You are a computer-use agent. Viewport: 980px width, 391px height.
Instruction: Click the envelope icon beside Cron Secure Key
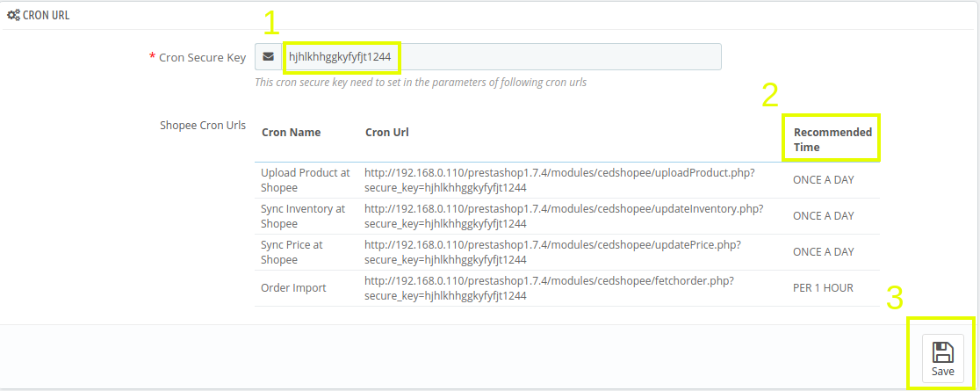(268, 56)
